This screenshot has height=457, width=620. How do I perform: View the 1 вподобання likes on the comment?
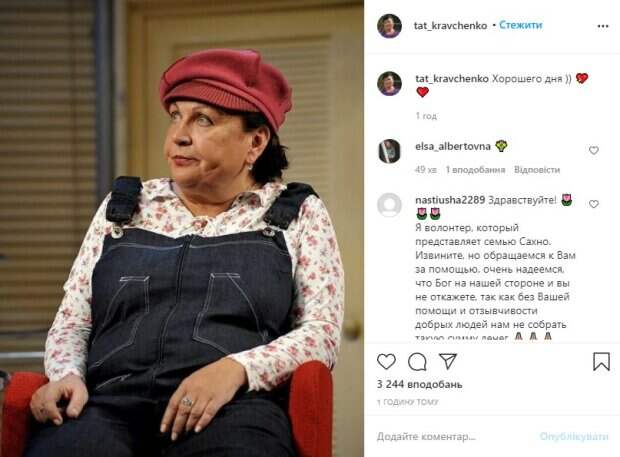click(x=475, y=170)
